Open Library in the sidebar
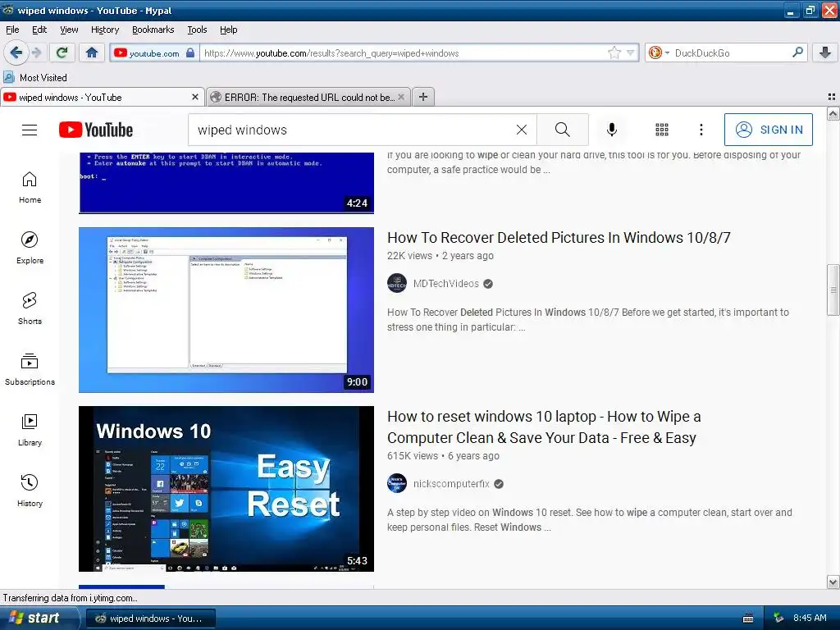840x630 pixels. pos(30,430)
